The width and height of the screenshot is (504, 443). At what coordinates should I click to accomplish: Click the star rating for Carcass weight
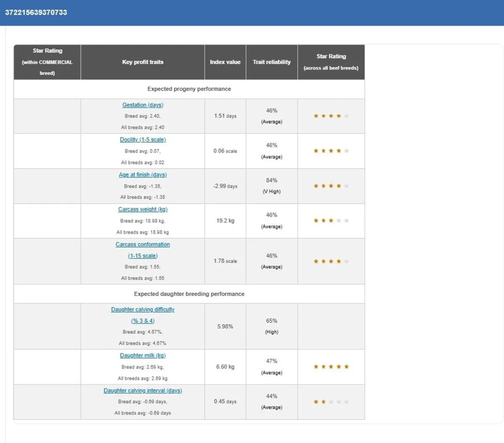[x=331, y=220]
